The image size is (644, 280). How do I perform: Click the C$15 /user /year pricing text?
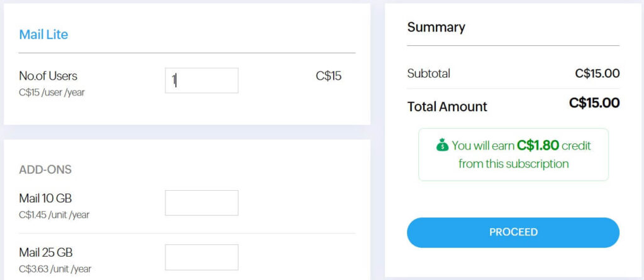[52, 92]
